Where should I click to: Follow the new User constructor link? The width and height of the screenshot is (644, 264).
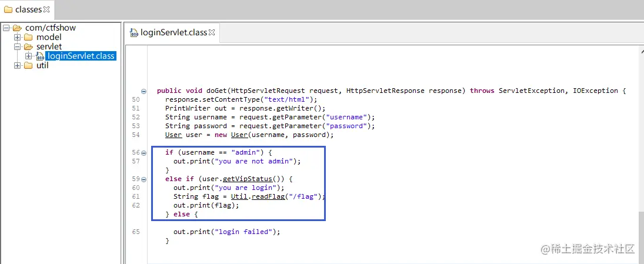coord(240,135)
